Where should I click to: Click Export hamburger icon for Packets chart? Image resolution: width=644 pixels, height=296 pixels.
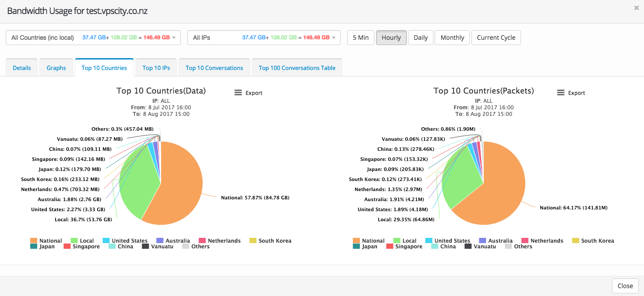coord(561,93)
